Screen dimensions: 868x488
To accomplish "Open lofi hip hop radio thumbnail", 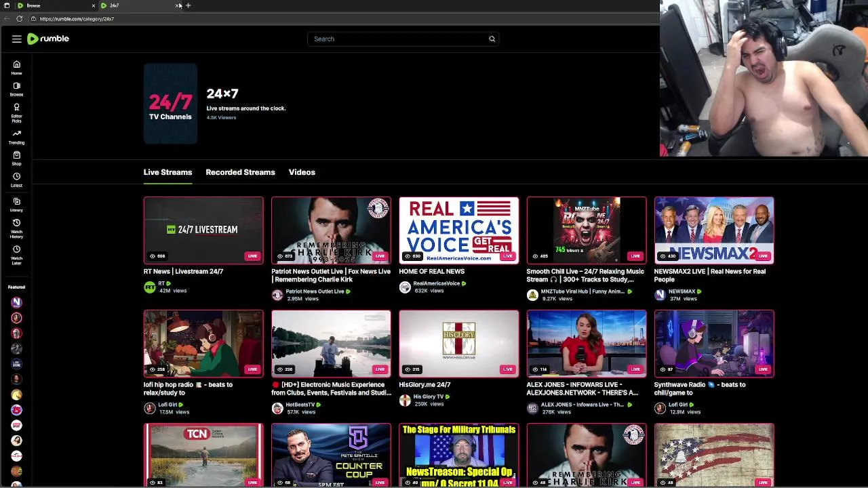I will click(203, 343).
